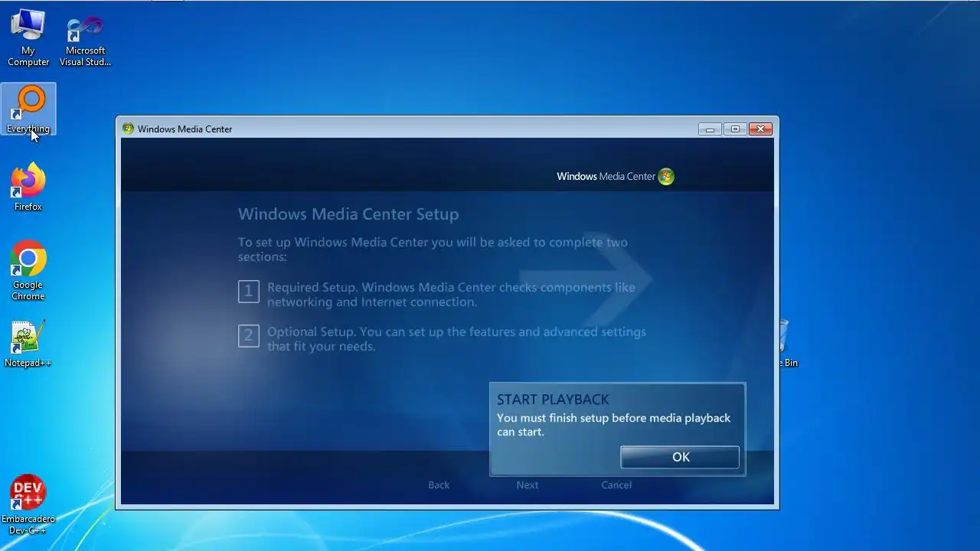Select the Firefox desktop shortcut
Screen dimensions: 980x551
[x=28, y=187]
